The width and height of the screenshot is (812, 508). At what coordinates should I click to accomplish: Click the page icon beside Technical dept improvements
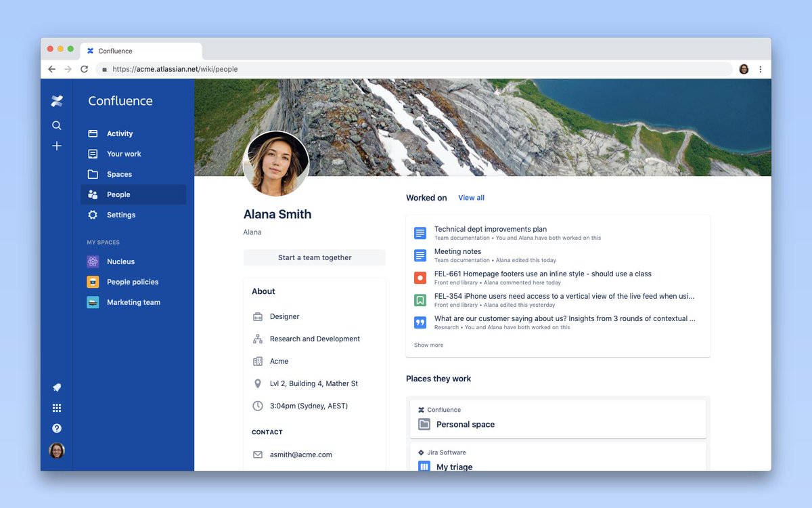420,233
